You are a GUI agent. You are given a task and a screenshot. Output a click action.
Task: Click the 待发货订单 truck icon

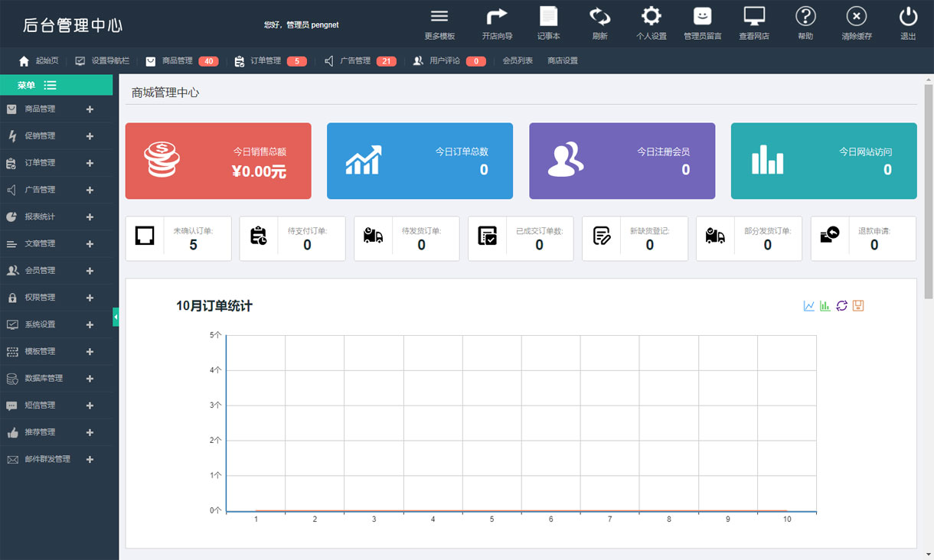tap(373, 236)
